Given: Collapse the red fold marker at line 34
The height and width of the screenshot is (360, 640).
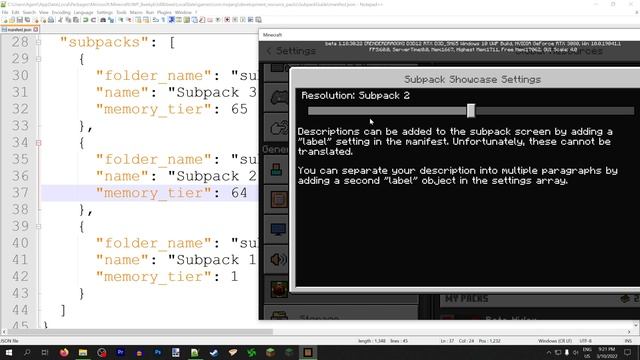Looking at the screenshot, I should pyautogui.click(x=38, y=143).
